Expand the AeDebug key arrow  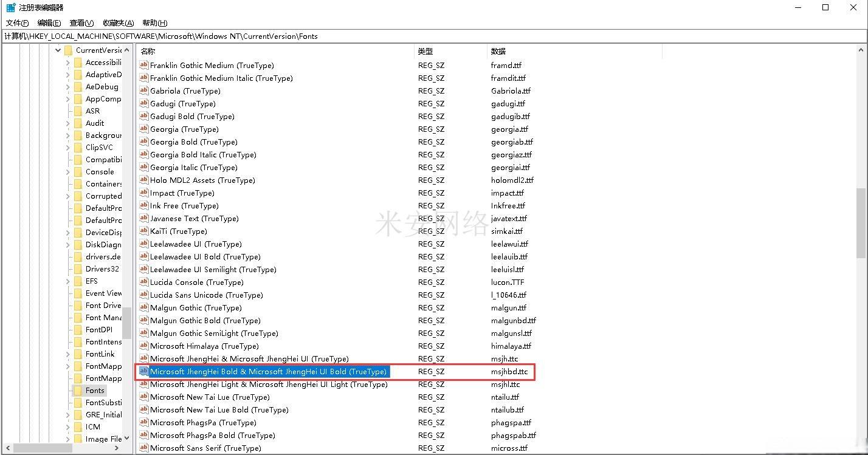pyautogui.click(x=67, y=87)
